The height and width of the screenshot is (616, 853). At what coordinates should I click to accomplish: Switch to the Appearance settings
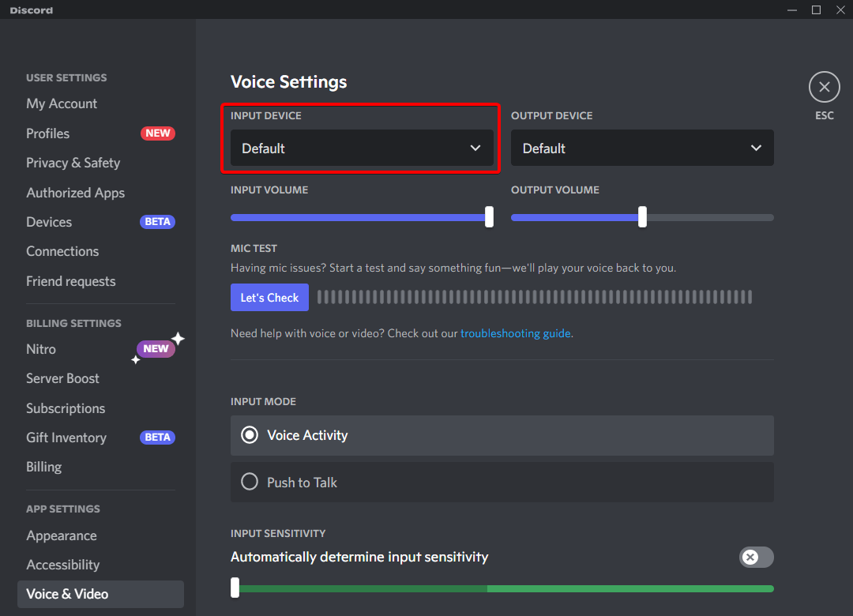(61, 535)
